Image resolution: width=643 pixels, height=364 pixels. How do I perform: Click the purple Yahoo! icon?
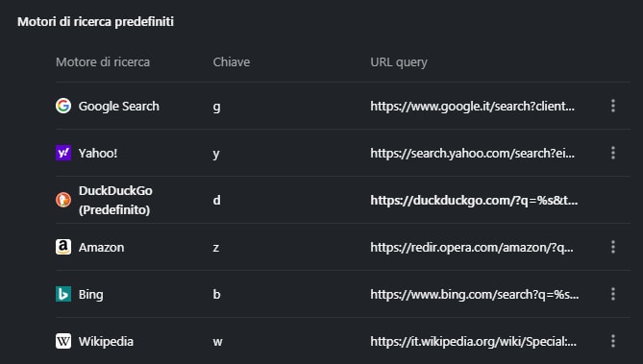(x=63, y=153)
